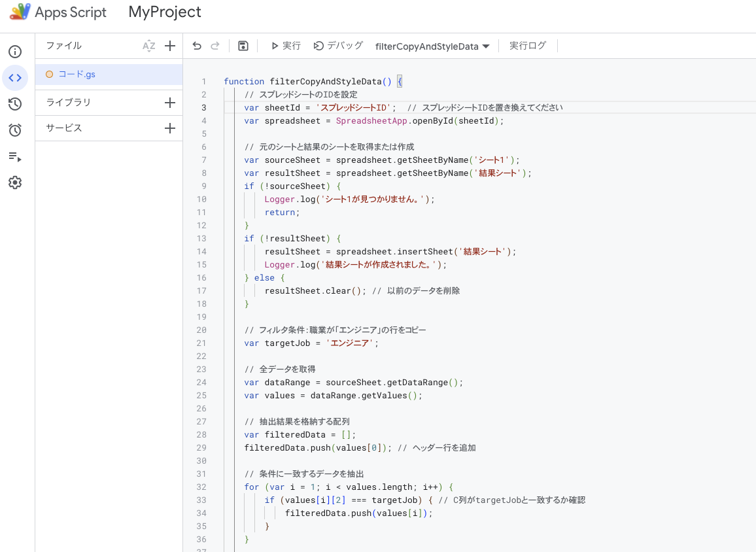Screen dimensions: 756x552
Task: Click Logger on line 10
Action: coord(280,199)
